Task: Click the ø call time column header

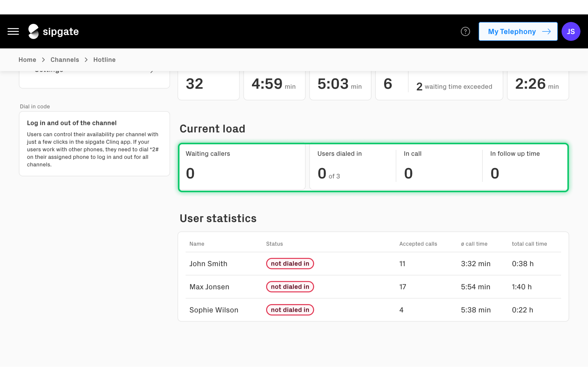Action: coord(474,244)
